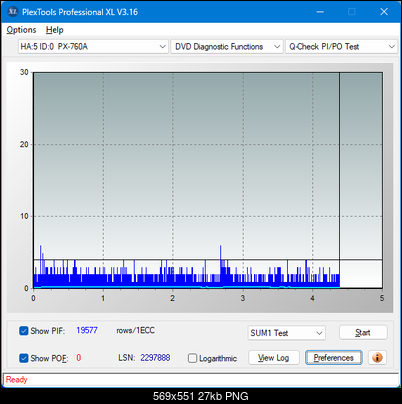Click the vertical position marker line in graph
The width and height of the screenshot is (402, 404).
339,180
